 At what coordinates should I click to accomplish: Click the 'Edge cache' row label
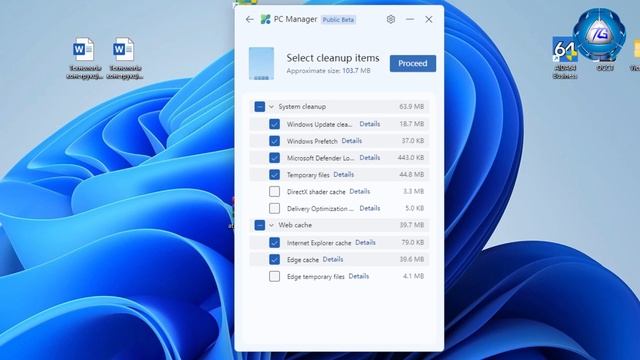tap(303, 260)
